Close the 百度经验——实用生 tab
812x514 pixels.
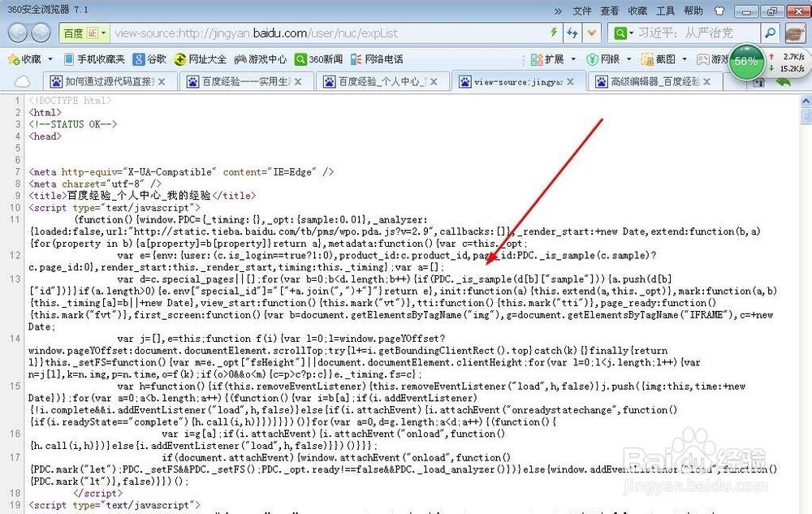298,82
